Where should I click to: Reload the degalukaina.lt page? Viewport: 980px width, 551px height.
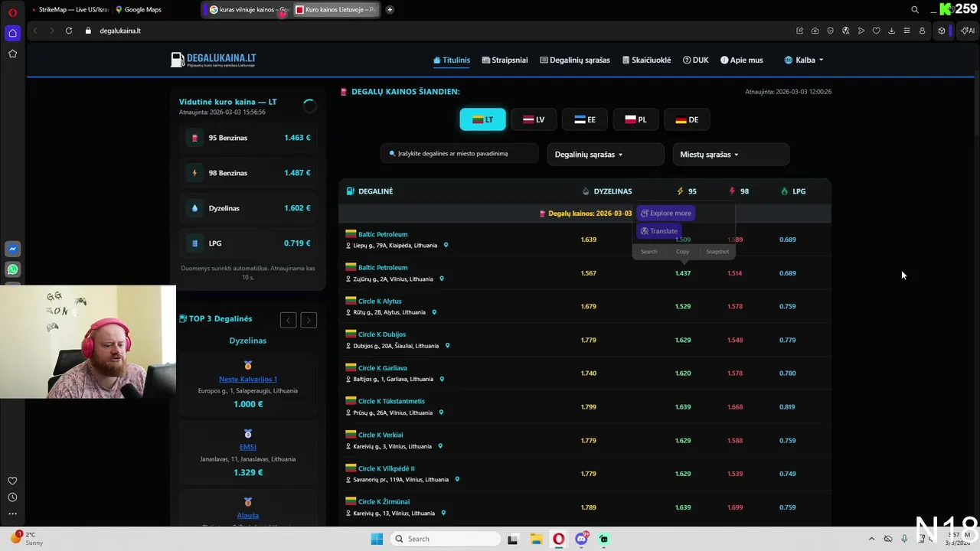69,31
